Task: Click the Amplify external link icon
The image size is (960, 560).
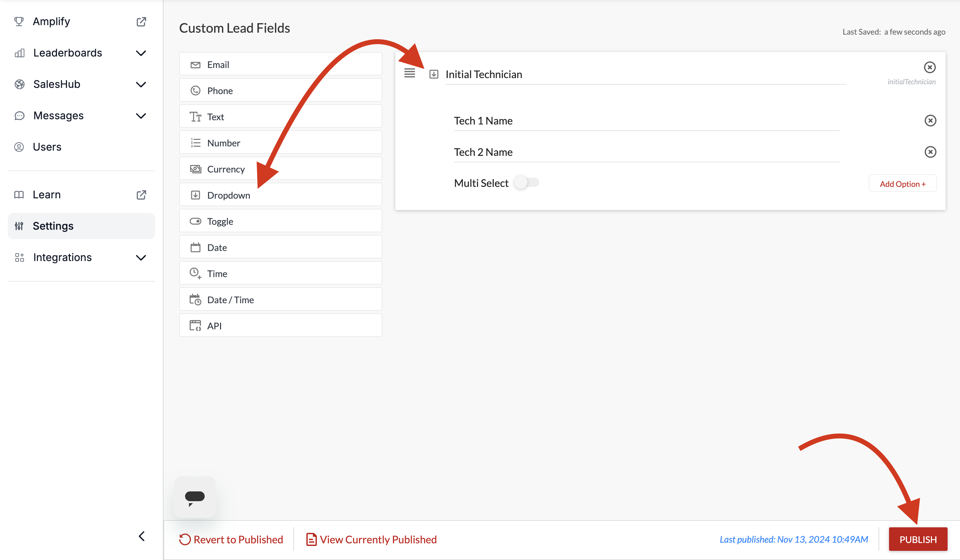Action: click(x=141, y=22)
